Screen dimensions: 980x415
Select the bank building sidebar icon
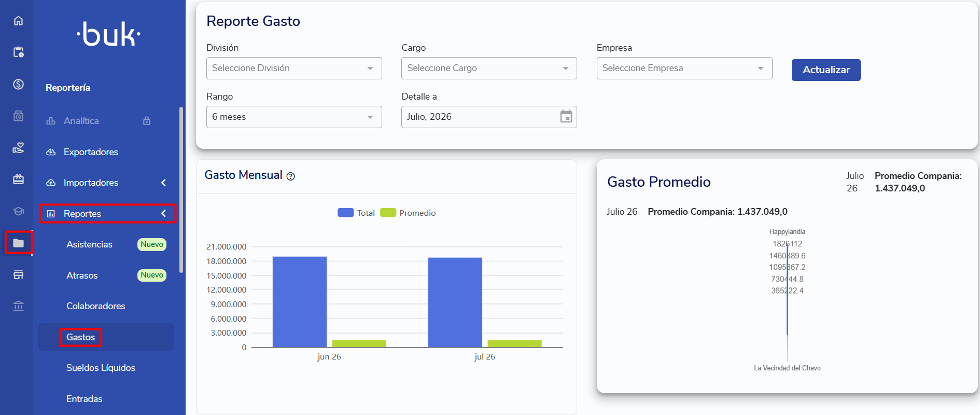[x=18, y=306]
